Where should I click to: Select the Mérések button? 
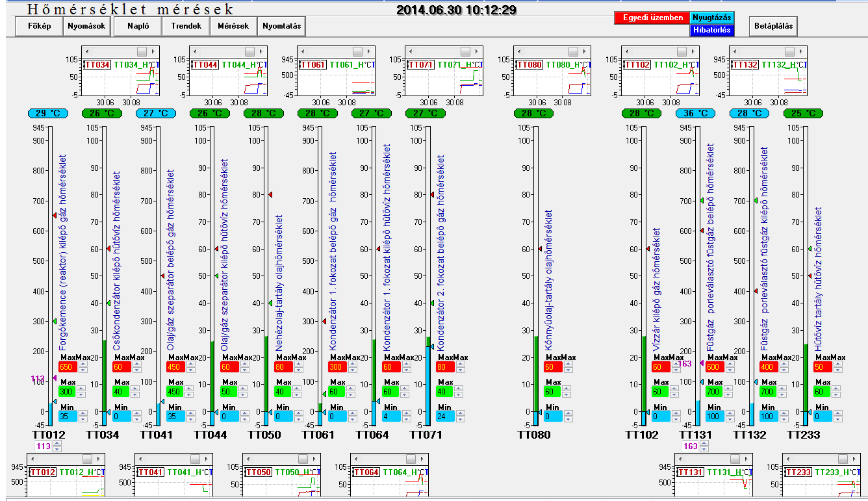click(x=233, y=27)
